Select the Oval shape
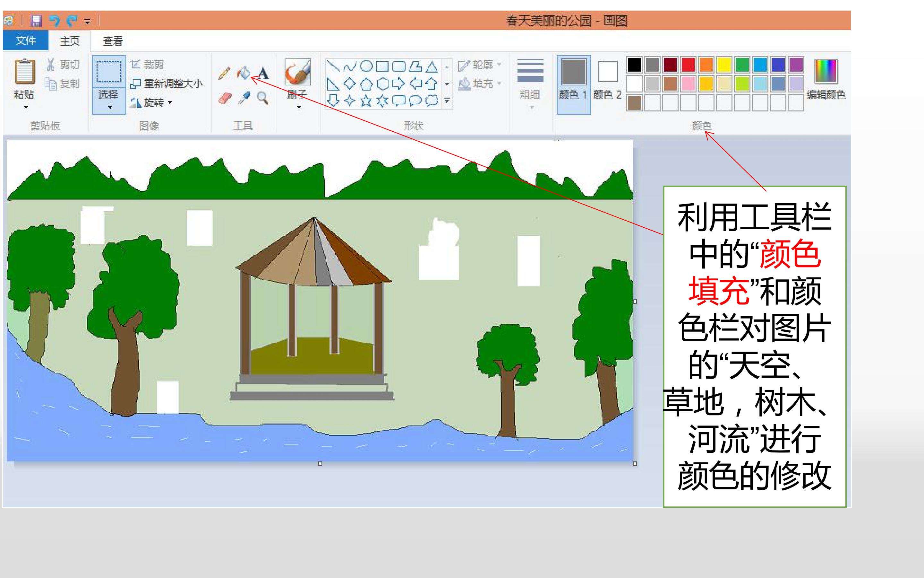Screen dimensions: 924x578 point(366,66)
